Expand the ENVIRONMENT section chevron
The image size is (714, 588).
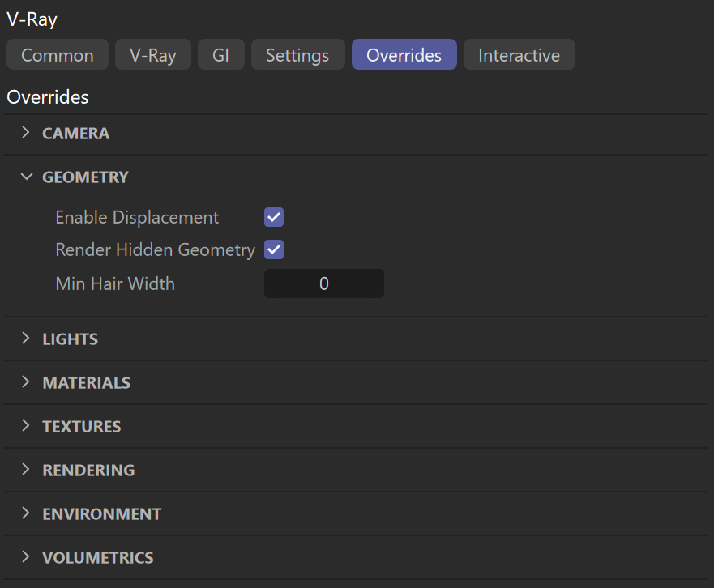[x=26, y=513]
